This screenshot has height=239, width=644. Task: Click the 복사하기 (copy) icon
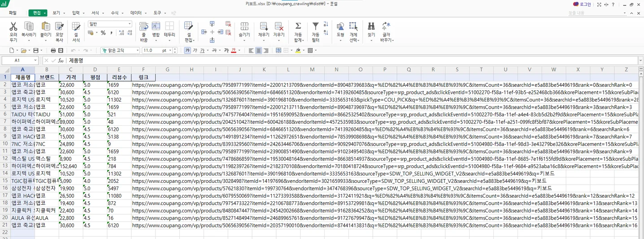tap(29, 27)
